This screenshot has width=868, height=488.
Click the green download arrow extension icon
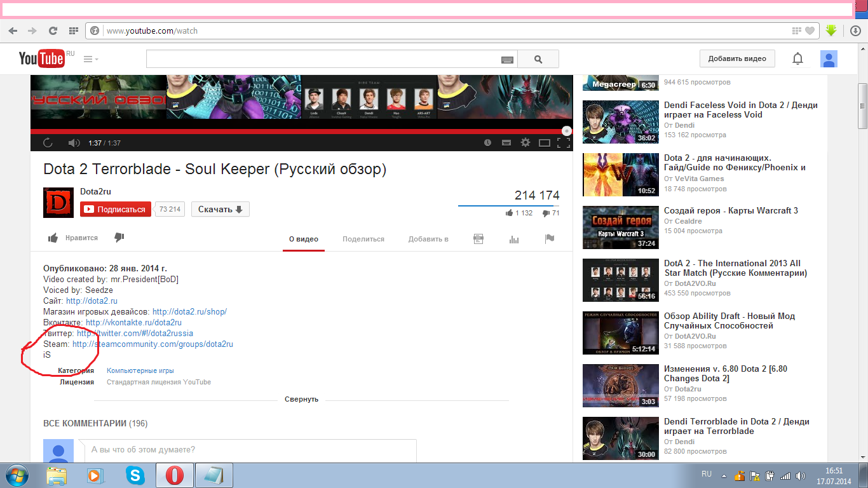click(831, 30)
